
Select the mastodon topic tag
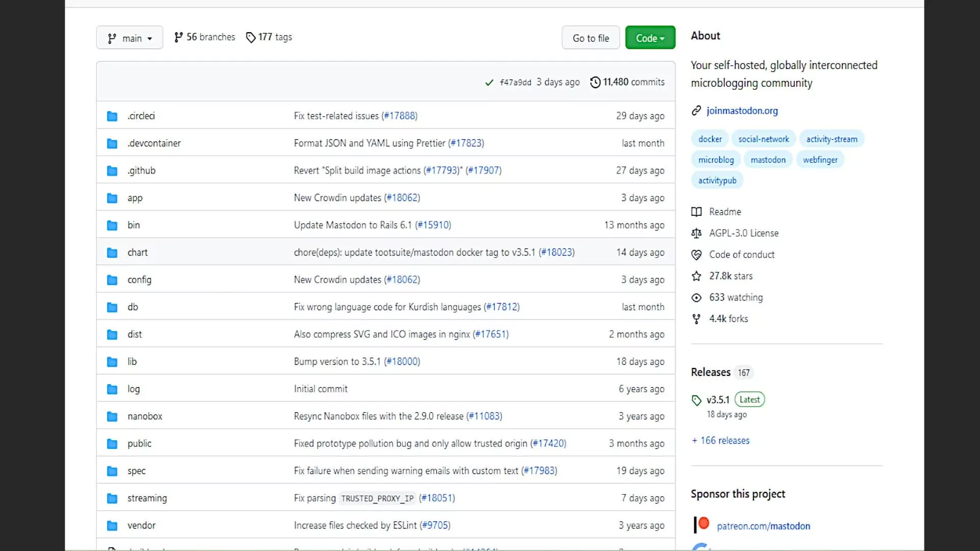[768, 160]
